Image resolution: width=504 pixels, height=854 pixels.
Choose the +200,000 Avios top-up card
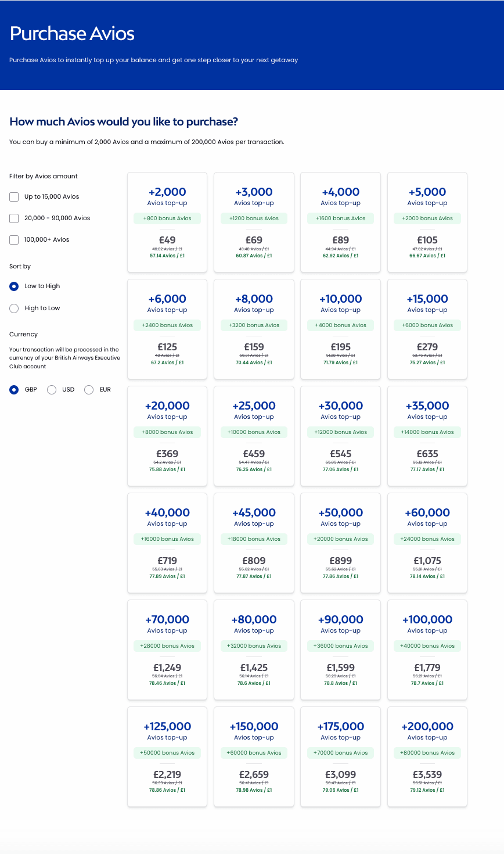click(x=427, y=756)
